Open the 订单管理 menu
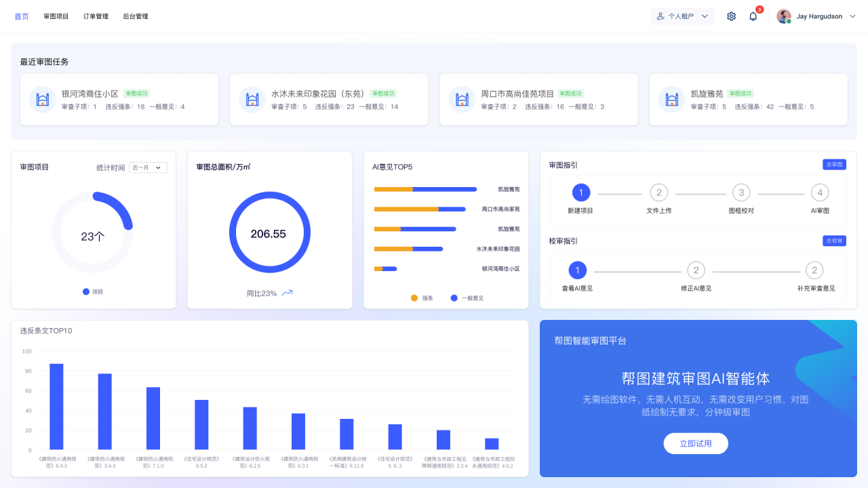868x488 pixels. coord(96,16)
